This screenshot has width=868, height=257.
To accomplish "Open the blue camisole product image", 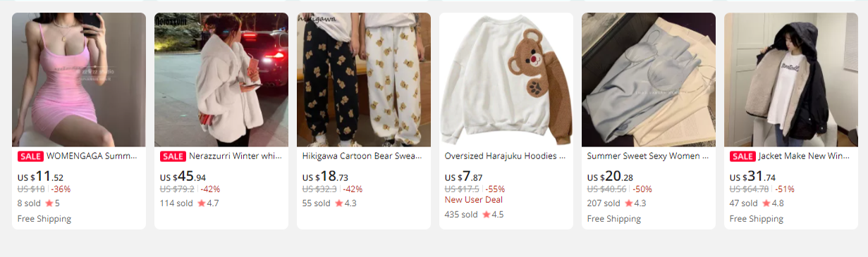I will click(x=649, y=80).
